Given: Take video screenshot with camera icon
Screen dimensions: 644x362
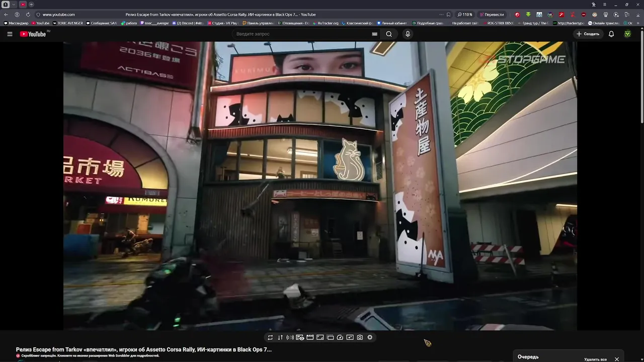Looking at the screenshot, I should (360, 337).
